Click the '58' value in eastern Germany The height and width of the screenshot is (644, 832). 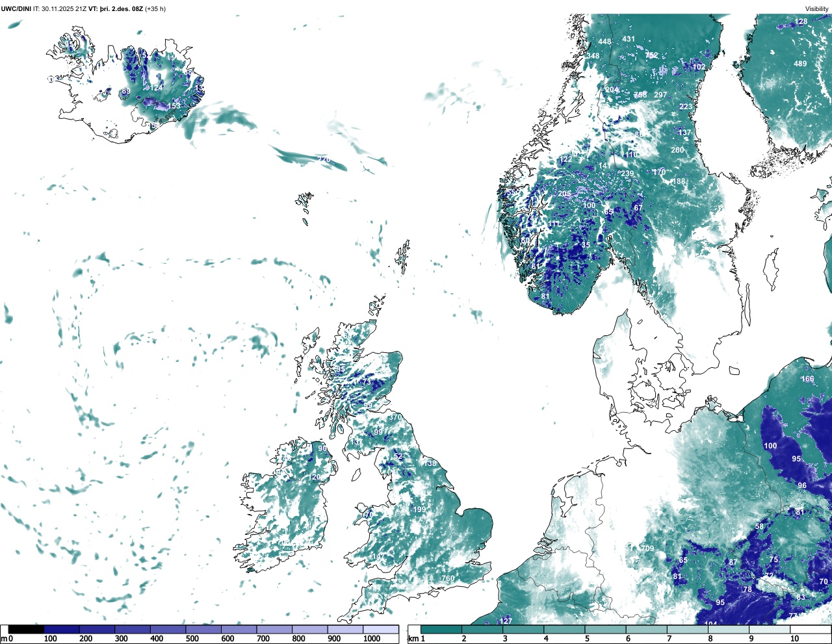click(x=759, y=526)
